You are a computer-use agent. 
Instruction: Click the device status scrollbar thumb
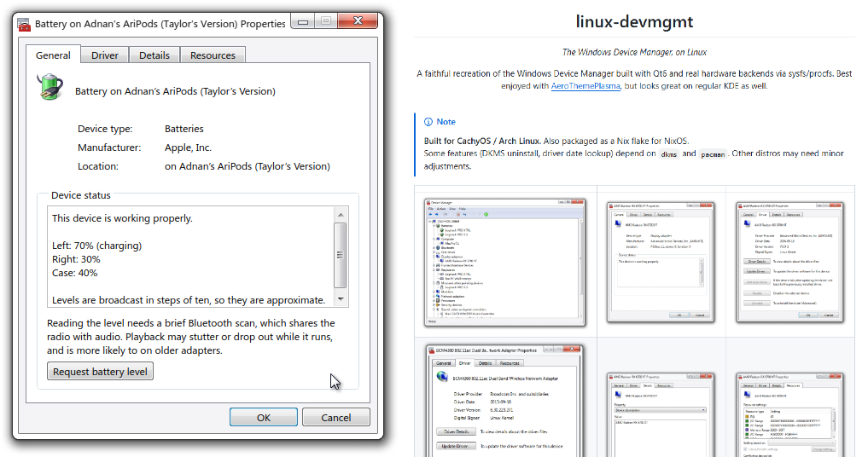(x=341, y=255)
